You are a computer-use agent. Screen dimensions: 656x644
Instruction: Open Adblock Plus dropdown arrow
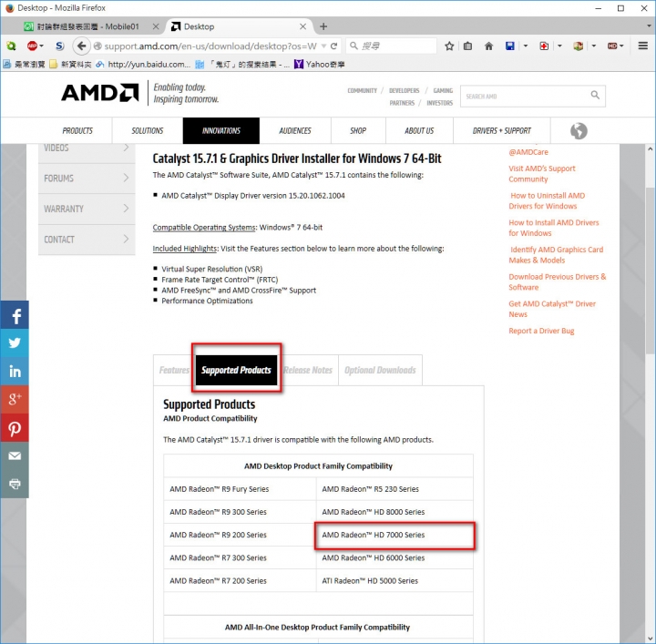[41, 46]
